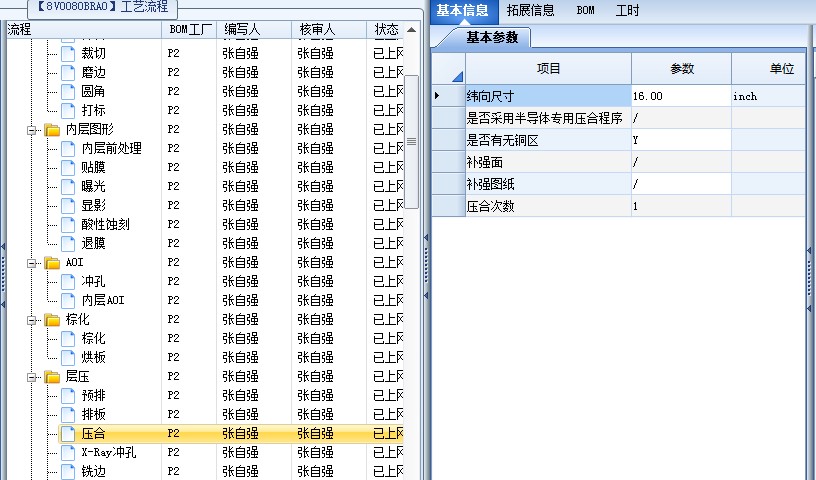Click the document icon beside 预排

coord(68,396)
